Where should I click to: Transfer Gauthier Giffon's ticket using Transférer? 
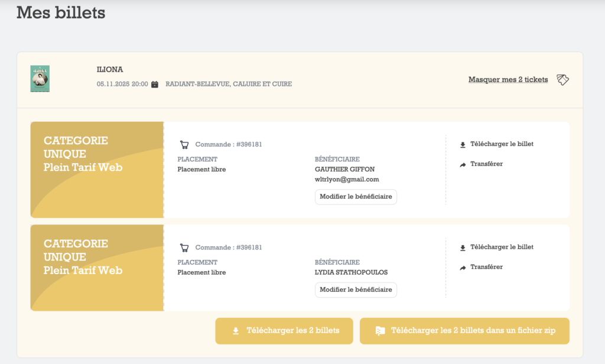[x=486, y=164]
